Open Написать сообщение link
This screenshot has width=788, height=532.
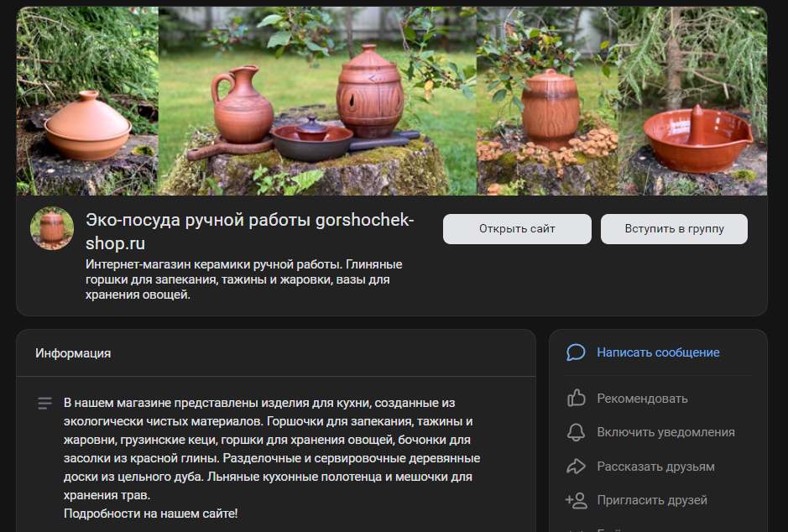pos(658,352)
